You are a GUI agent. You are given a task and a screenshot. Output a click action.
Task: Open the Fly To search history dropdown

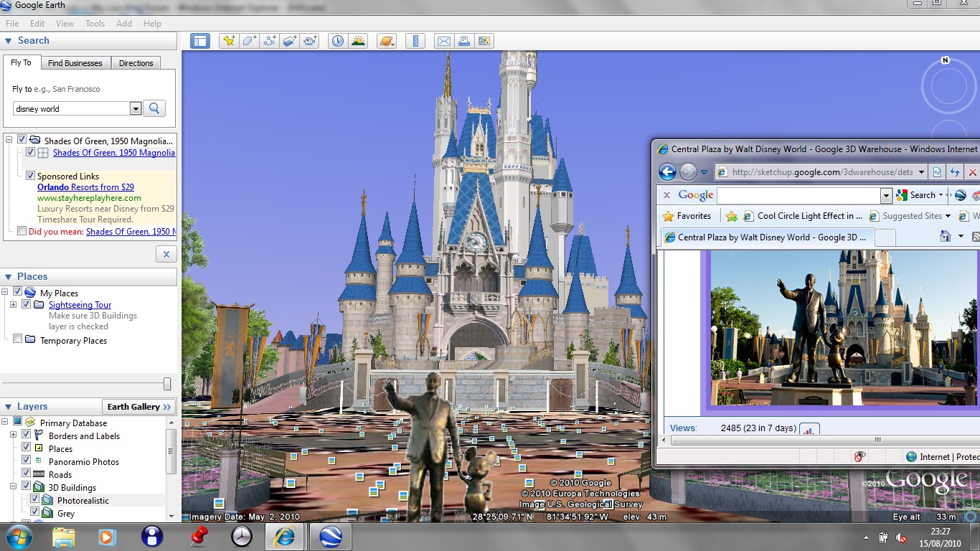point(136,109)
